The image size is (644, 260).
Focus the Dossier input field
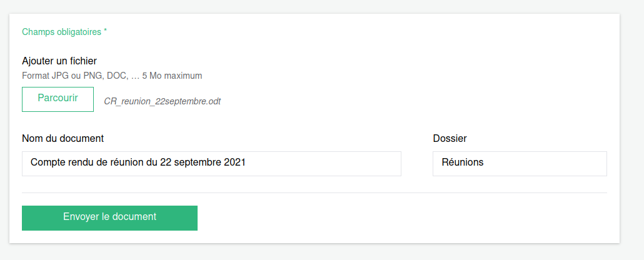(519, 163)
